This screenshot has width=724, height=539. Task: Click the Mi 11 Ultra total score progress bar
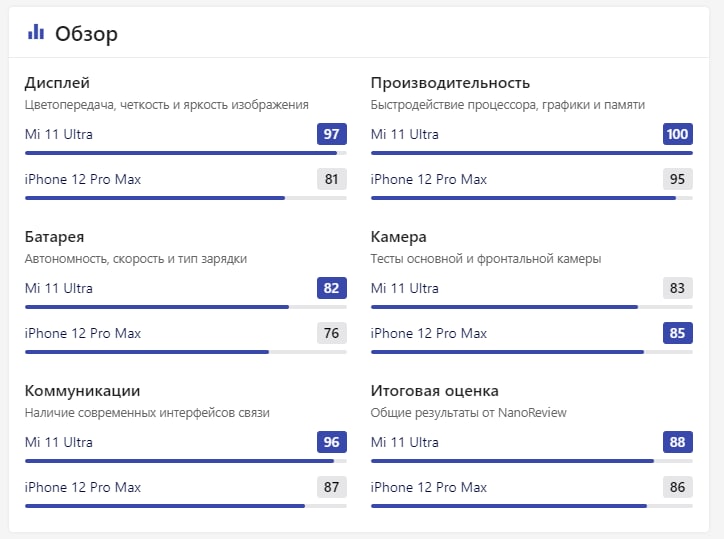531,461
